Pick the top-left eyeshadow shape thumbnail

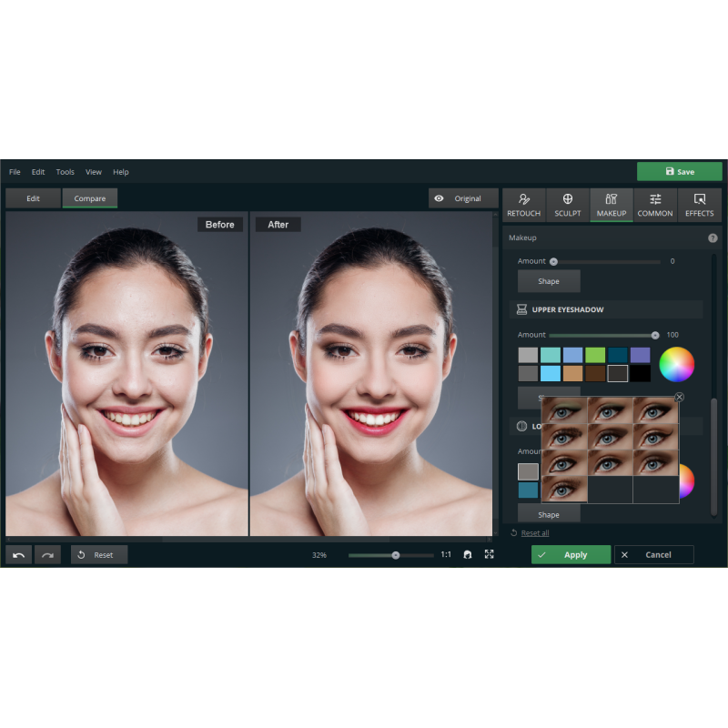(x=564, y=410)
